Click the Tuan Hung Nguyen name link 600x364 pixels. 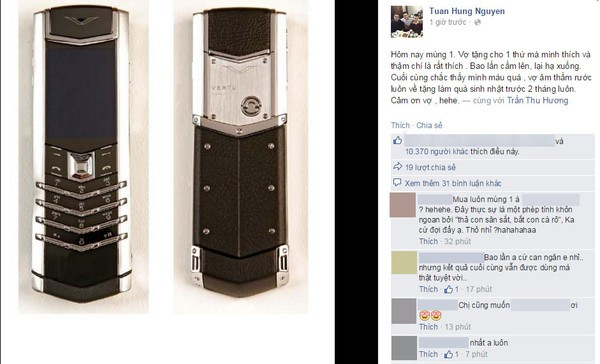(x=467, y=11)
